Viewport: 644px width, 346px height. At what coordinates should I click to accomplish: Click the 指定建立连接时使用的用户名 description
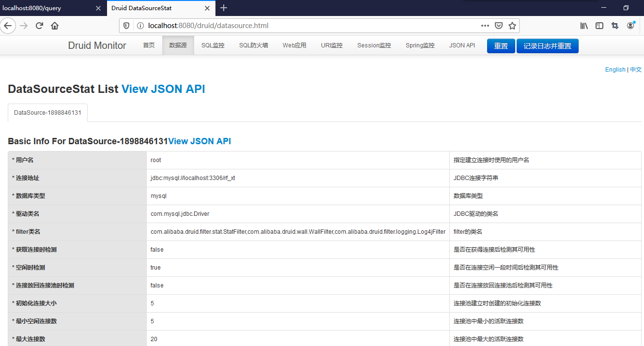(491, 160)
